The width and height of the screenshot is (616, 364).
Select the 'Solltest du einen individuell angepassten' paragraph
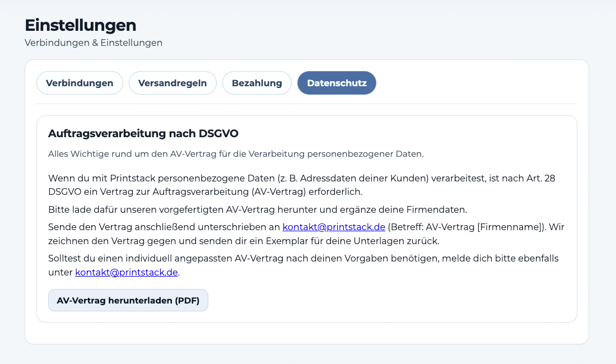[304, 265]
